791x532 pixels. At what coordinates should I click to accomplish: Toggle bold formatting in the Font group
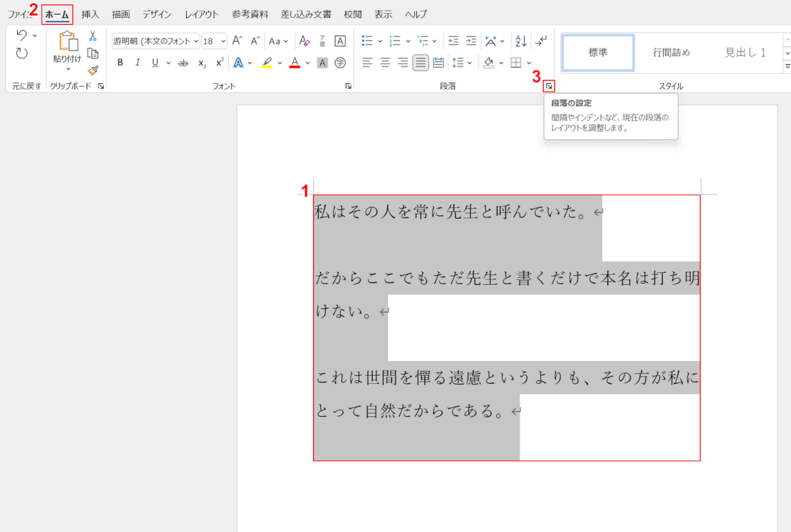(x=120, y=63)
